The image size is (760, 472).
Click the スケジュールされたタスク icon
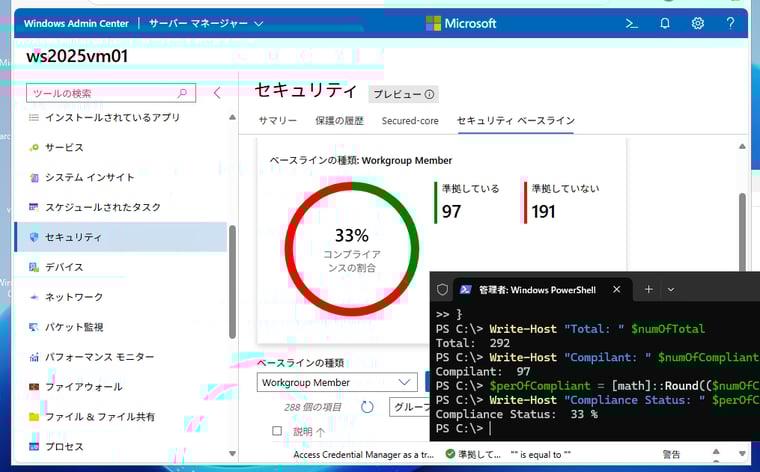coord(33,207)
